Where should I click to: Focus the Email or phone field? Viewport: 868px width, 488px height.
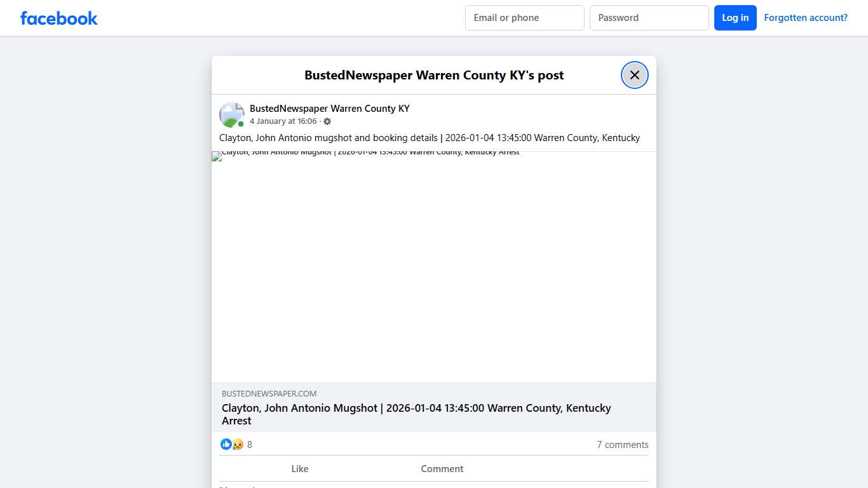coord(524,18)
